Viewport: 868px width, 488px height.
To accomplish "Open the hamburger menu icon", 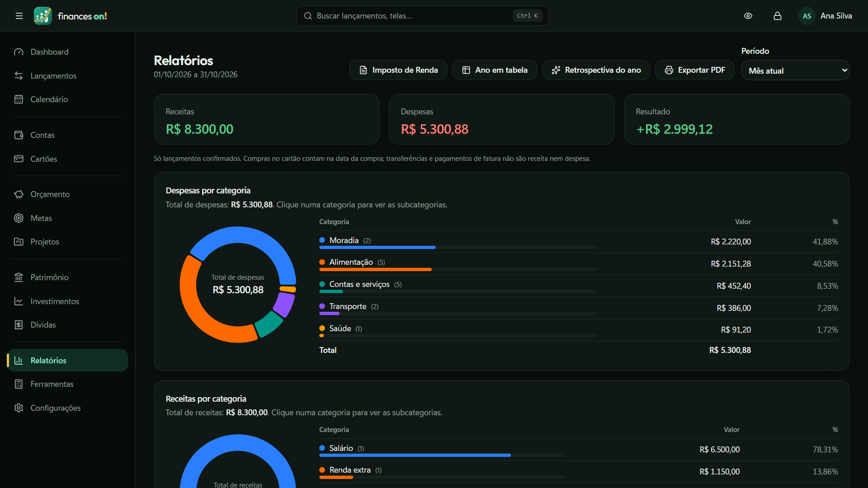I will pyautogui.click(x=19, y=16).
